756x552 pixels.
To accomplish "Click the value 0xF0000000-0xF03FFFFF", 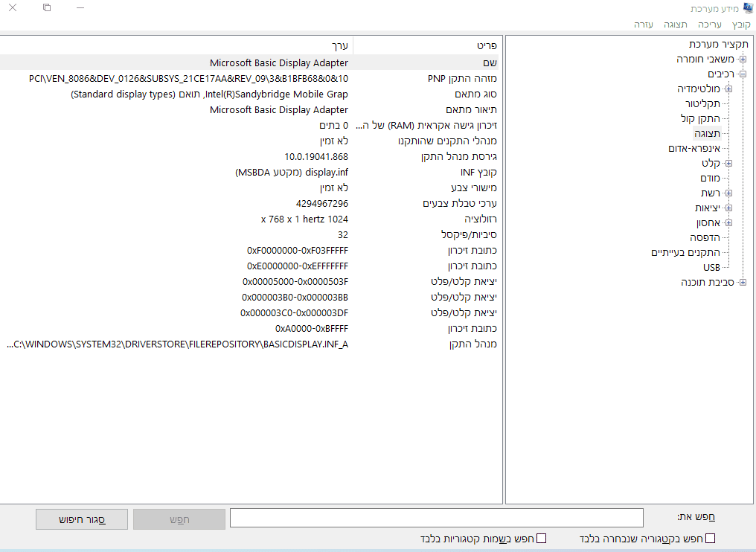I will [298, 250].
